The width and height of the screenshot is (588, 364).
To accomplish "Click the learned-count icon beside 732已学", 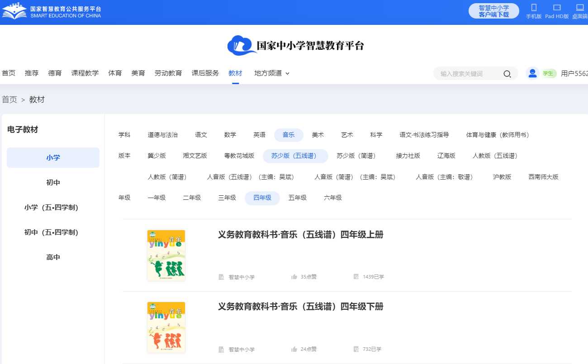I will 356,349.
